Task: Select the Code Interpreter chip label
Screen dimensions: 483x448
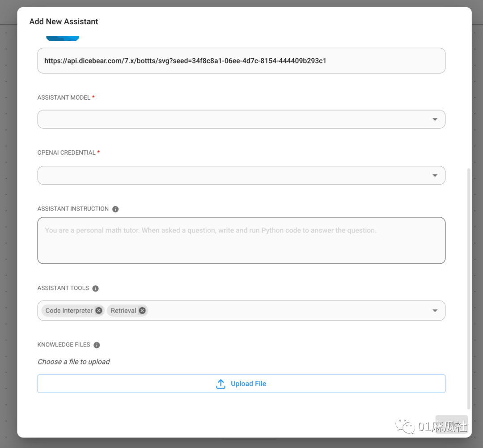Action: 69,311
